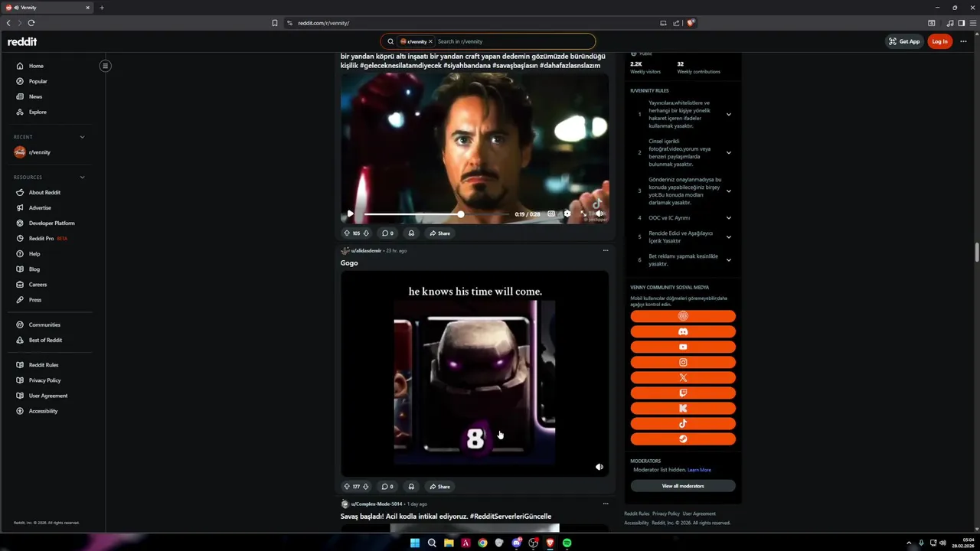Open the Instagram social media button
Image resolution: width=980 pixels, height=551 pixels.
683,362
